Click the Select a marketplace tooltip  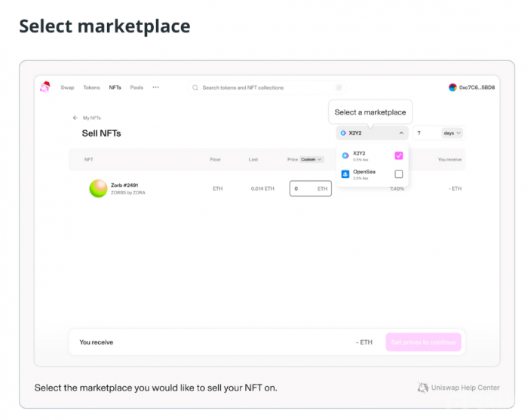coord(370,112)
